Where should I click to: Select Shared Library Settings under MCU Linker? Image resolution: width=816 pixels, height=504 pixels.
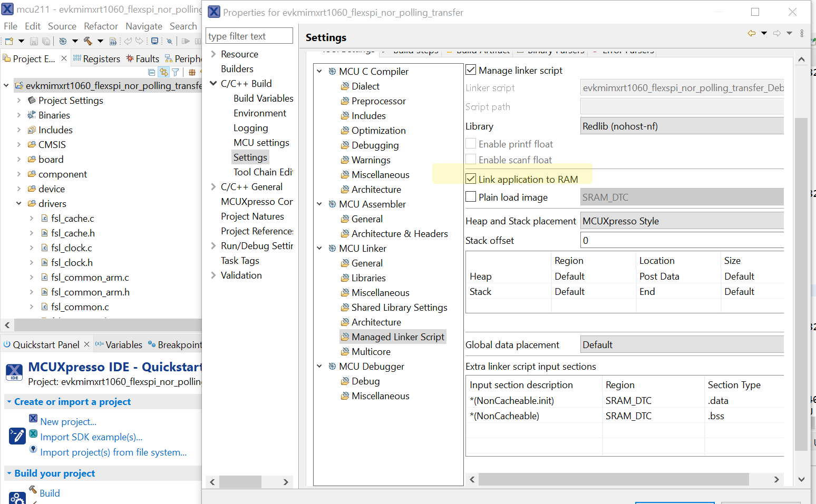(x=399, y=308)
